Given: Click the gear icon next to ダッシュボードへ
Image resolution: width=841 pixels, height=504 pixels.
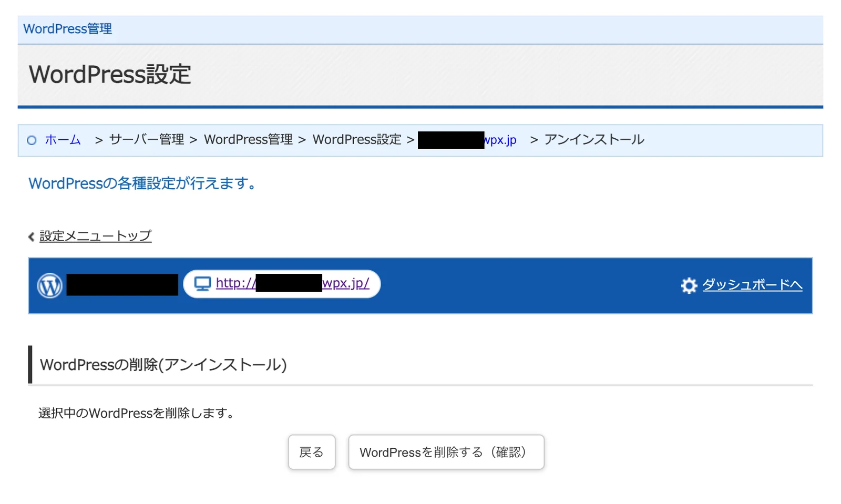Looking at the screenshot, I should tap(689, 285).
